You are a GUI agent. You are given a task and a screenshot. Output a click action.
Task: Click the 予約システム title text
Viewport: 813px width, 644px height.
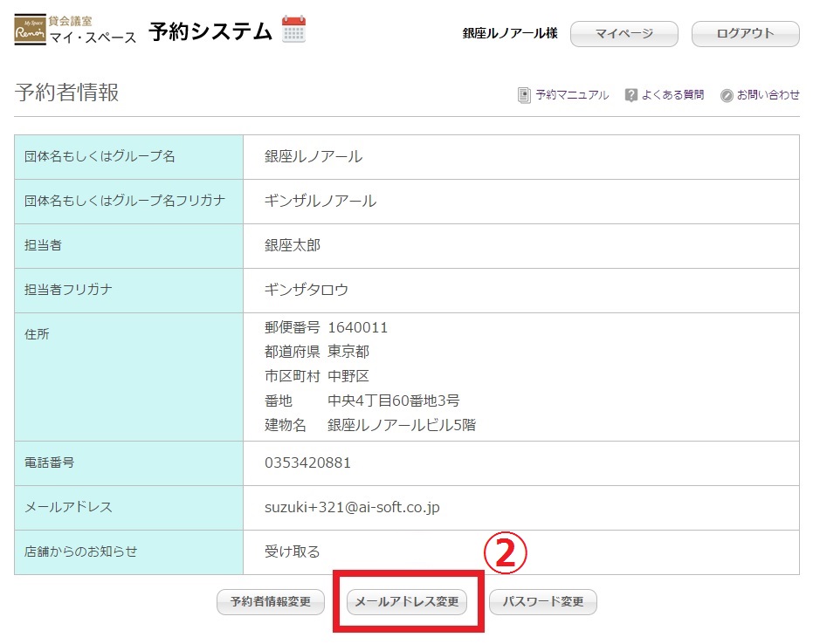click(210, 32)
